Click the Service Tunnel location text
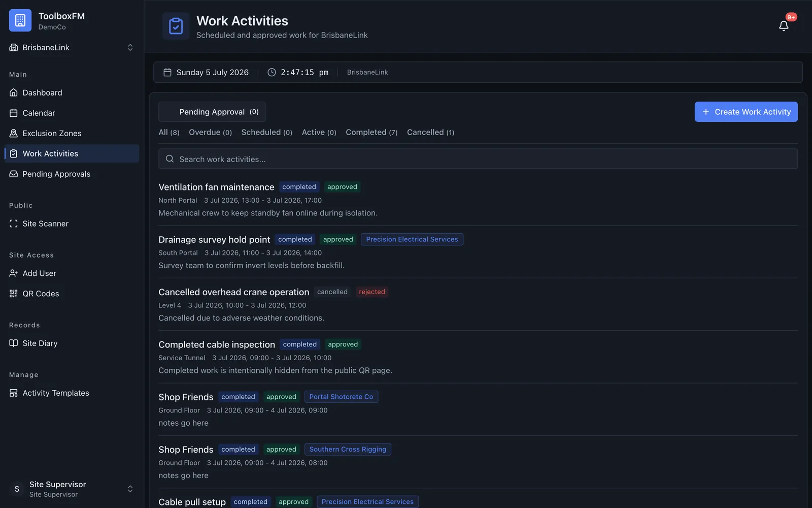 click(182, 358)
